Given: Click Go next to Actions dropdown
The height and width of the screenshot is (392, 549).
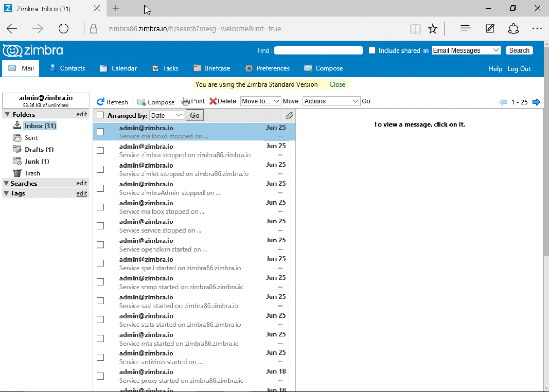Looking at the screenshot, I should point(366,101).
